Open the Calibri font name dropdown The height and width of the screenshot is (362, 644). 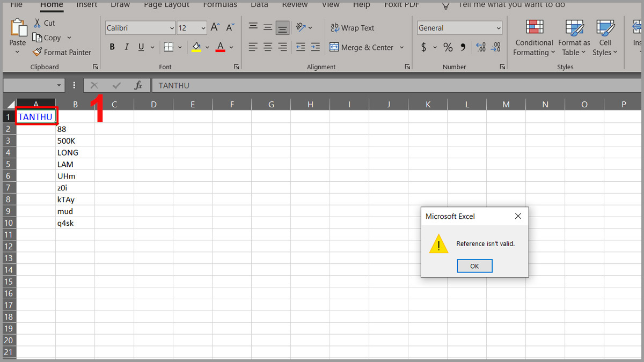pos(172,28)
